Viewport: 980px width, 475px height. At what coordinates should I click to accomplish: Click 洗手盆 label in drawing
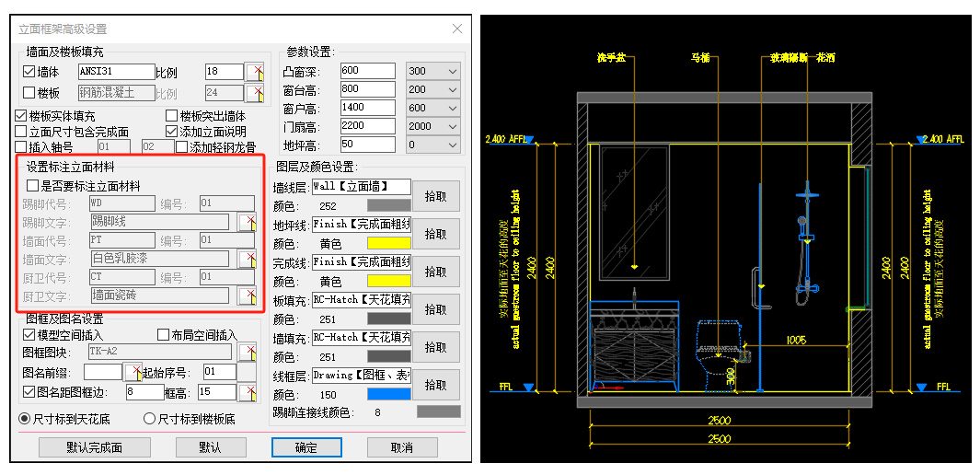611,57
